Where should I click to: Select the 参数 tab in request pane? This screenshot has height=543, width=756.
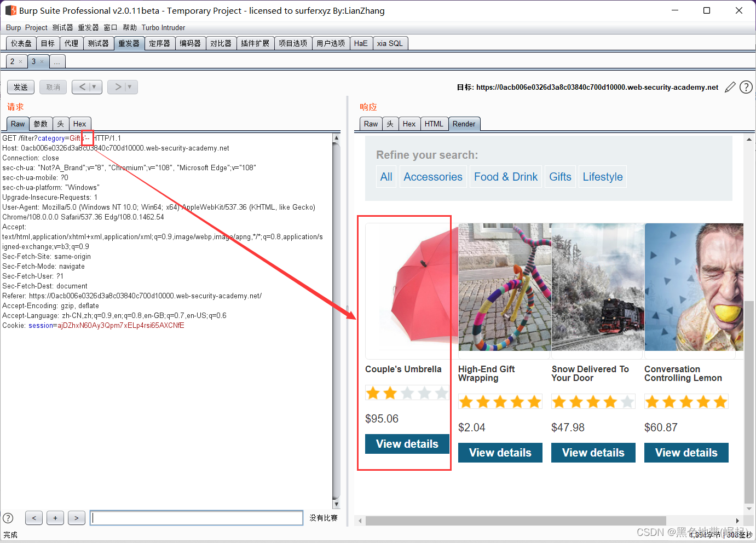pos(41,124)
